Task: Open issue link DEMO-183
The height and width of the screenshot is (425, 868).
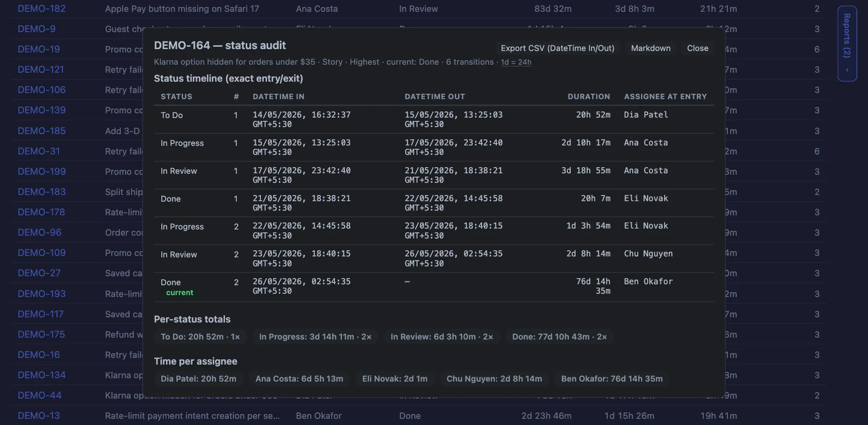Action: [x=42, y=192]
